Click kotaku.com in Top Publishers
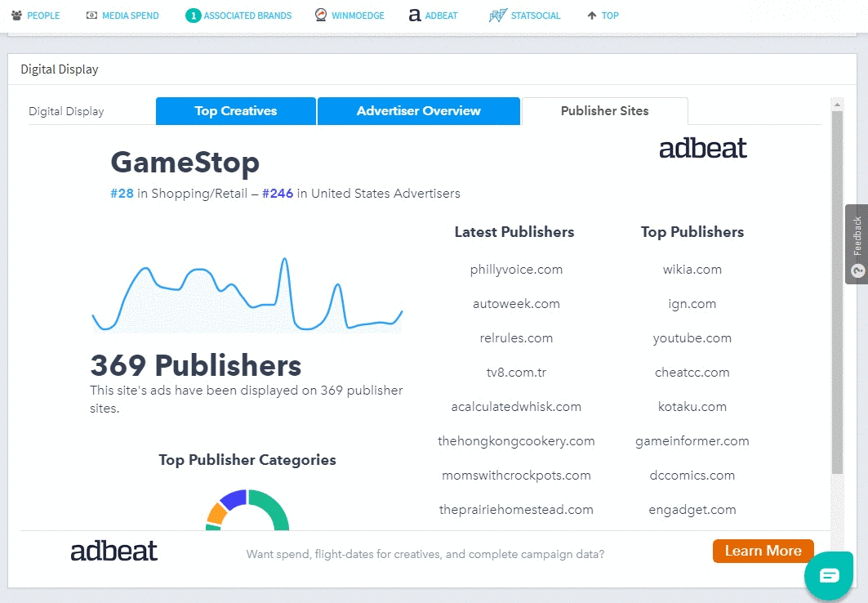The image size is (868, 603). pos(692,407)
